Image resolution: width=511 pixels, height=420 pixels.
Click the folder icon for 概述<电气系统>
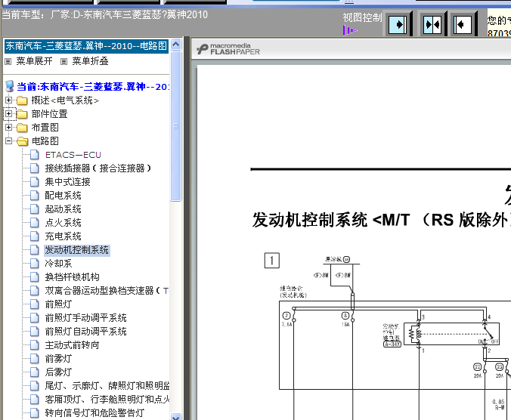click(x=22, y=100)
